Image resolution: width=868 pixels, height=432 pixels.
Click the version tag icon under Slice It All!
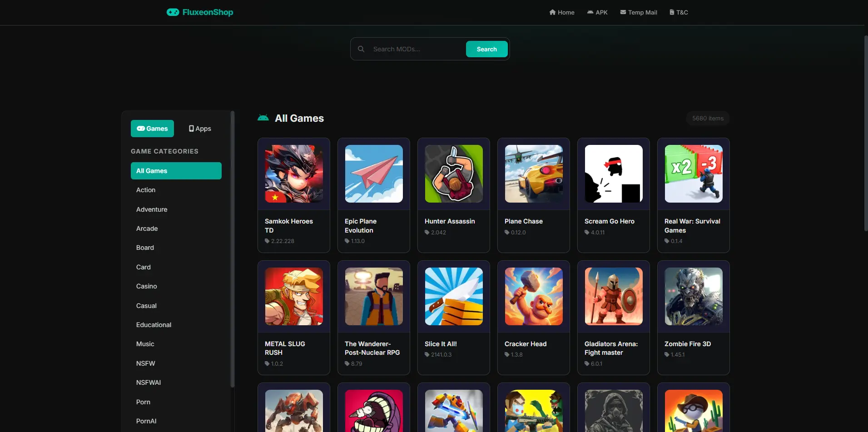(x=427, y=355)
